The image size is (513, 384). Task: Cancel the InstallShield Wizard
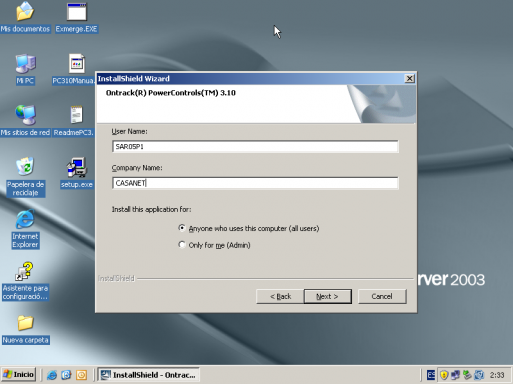(382, 296)
